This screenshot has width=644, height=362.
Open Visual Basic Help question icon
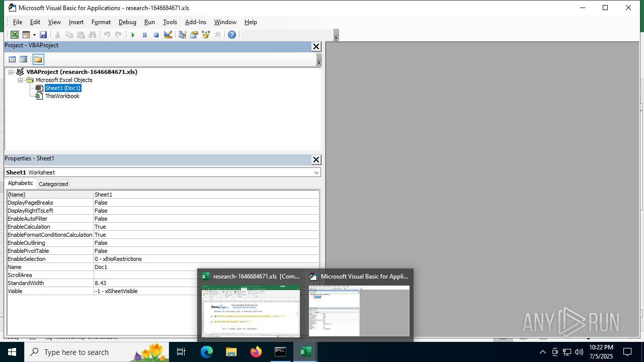[x=232, y=35]
